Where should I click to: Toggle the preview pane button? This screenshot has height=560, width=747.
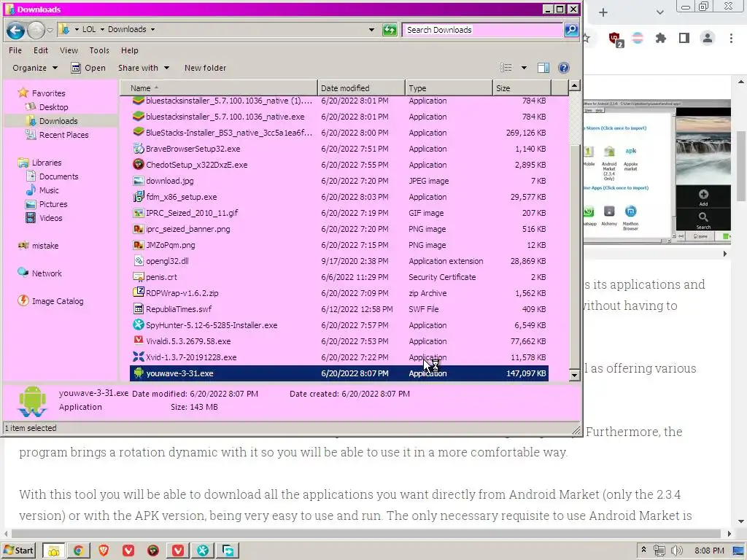[543, 68]
